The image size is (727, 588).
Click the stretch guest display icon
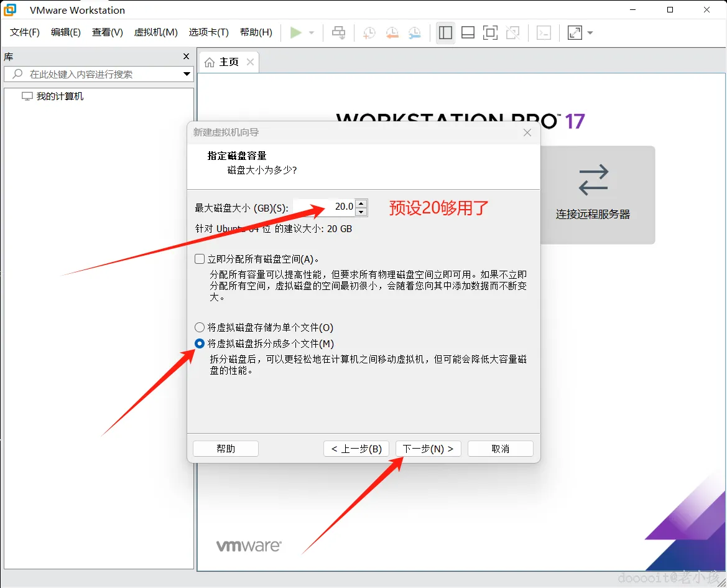(575, 32)
